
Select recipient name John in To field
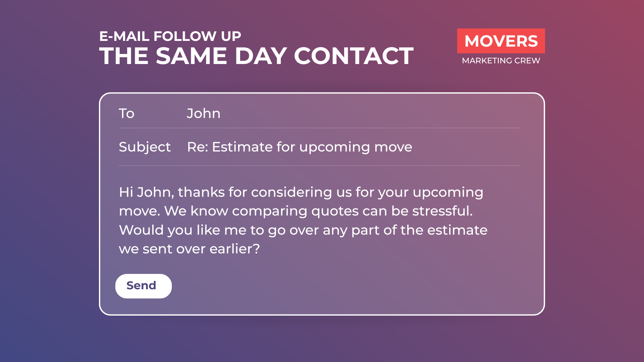tap(203, 114)
